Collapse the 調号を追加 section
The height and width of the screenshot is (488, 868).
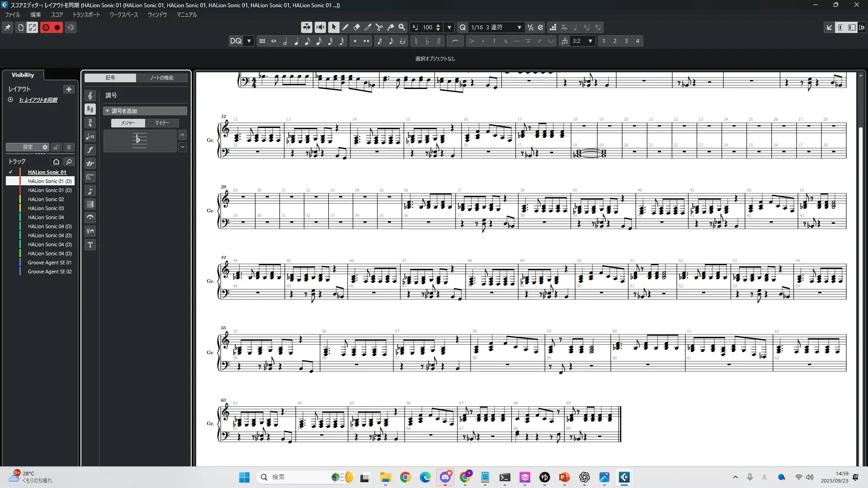coord(107,111)
